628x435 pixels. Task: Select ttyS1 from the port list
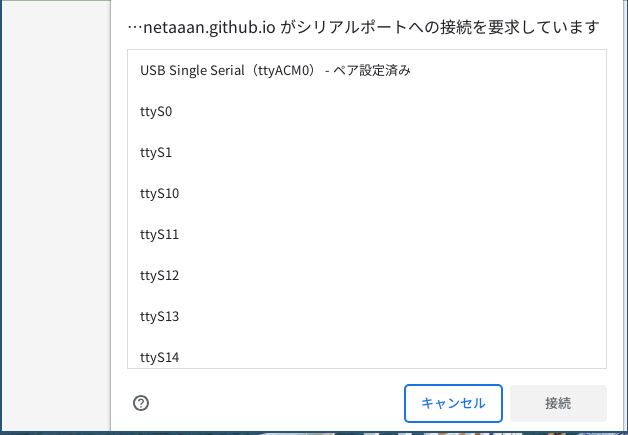[367, 153]
